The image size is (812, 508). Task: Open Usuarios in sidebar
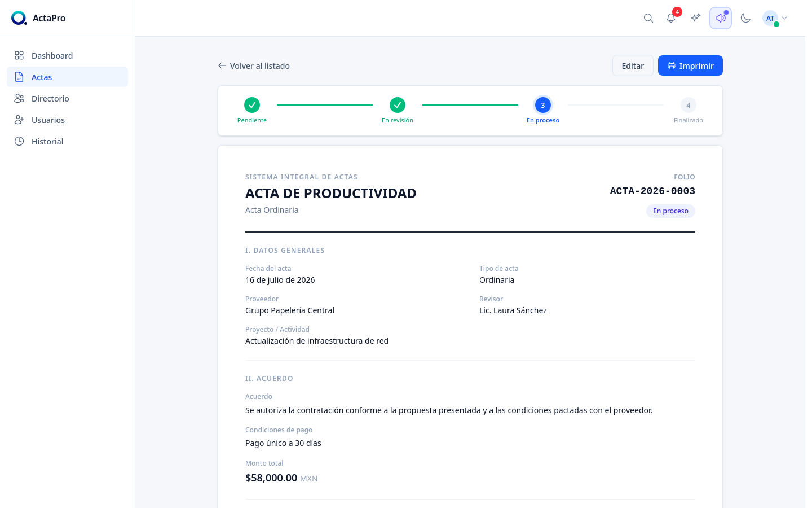67,120
